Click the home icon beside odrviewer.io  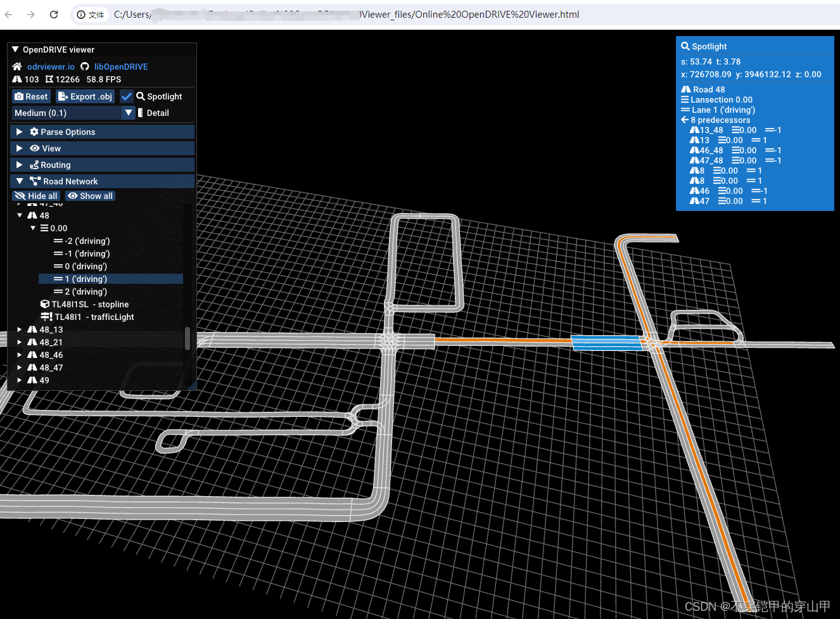17,67
